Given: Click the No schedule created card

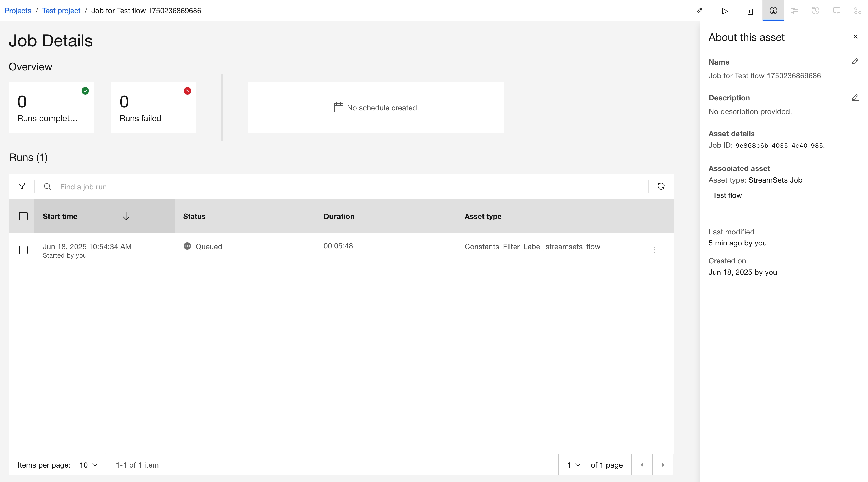Looking at the screenshot, I should tap(376, 107).
